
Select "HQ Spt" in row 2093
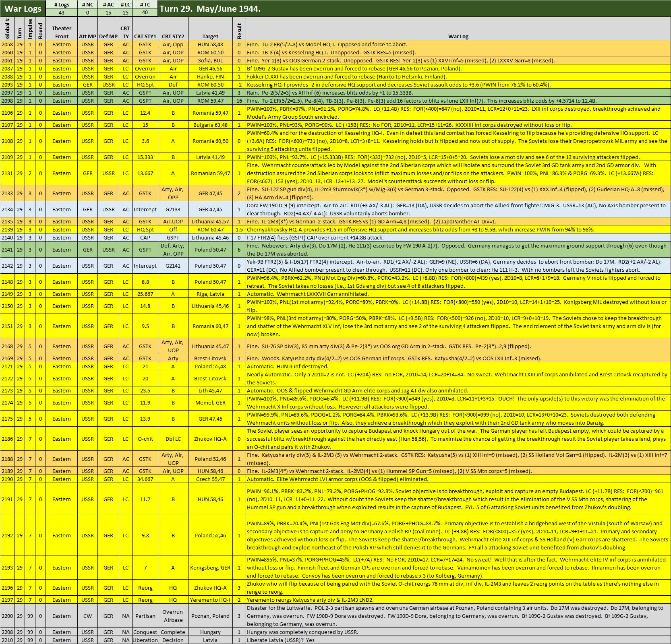[x=145, y=85]
